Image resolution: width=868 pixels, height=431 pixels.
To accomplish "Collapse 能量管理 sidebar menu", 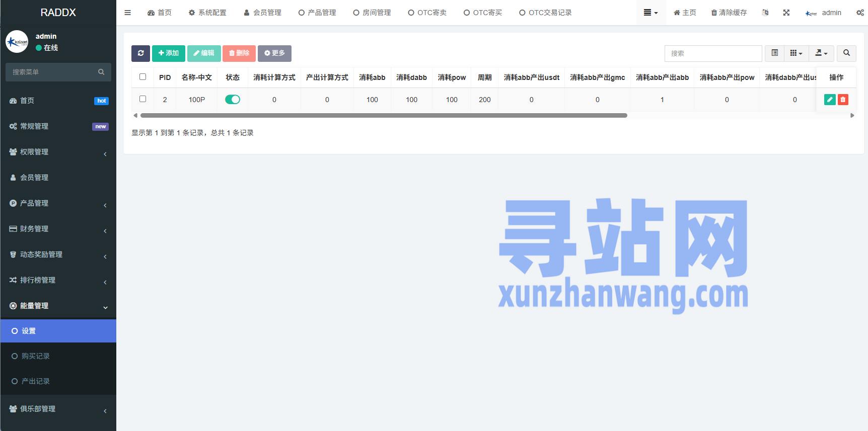I will click(x=58, y=306).
